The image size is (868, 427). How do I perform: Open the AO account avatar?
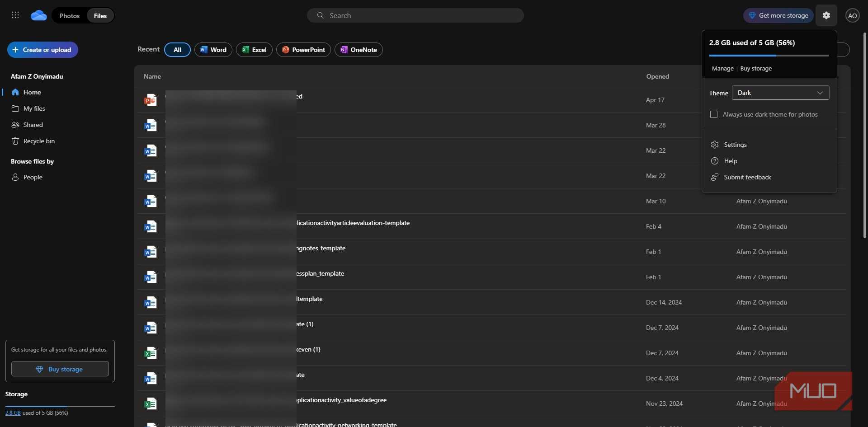pos(852,16)
